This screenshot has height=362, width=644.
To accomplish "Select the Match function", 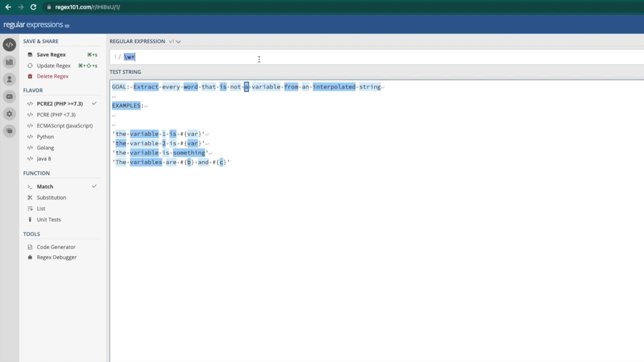I will pyautogui.click(x=45, y=187).
